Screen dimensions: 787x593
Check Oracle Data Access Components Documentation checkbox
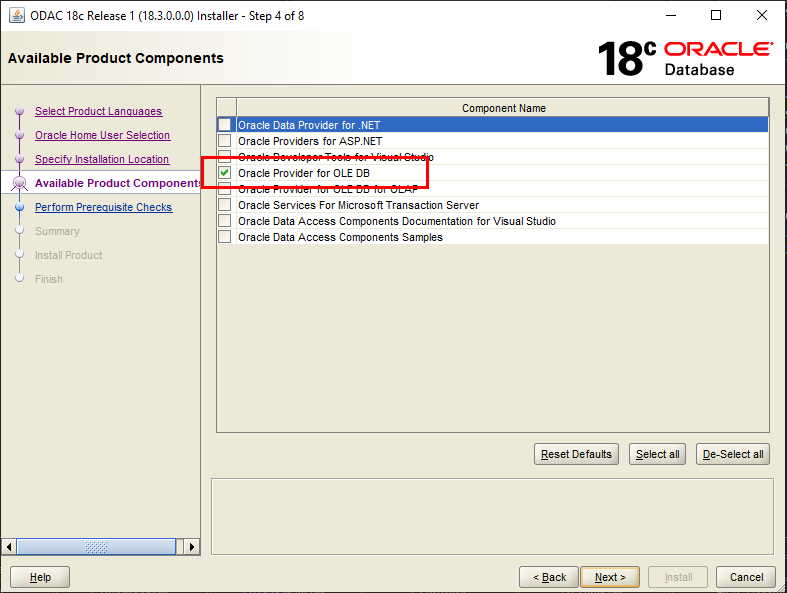[x=224, y=221]
